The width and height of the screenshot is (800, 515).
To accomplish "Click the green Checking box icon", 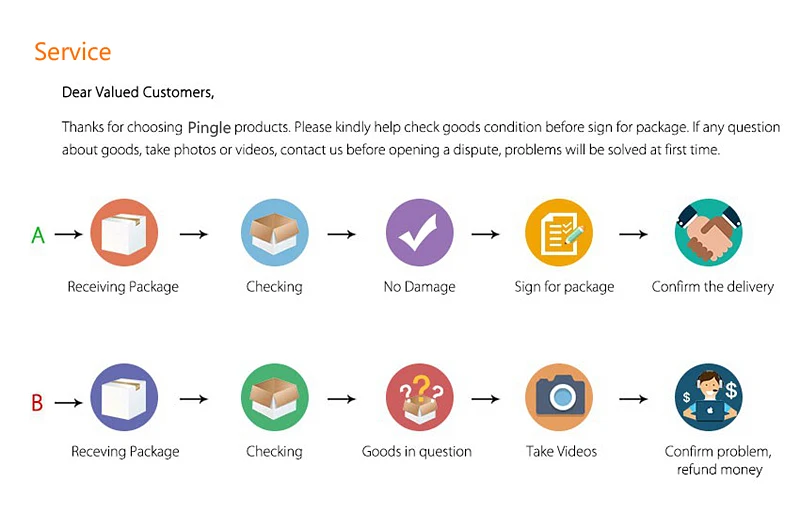I will 274,398.
